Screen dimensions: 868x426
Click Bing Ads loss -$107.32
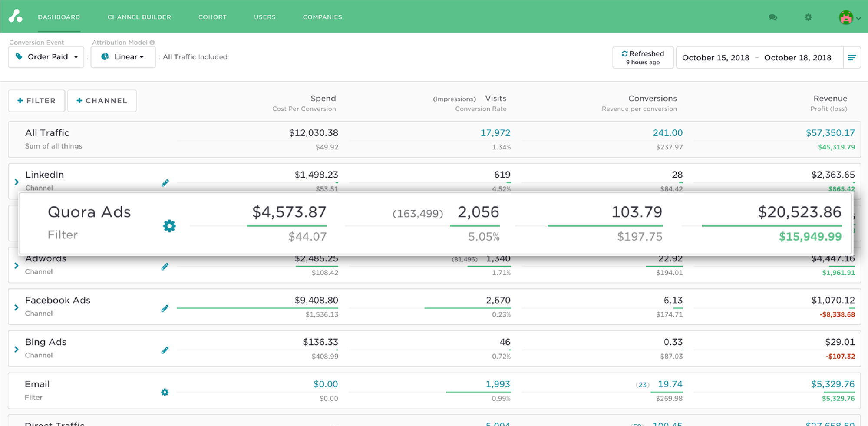coord(840,357)
